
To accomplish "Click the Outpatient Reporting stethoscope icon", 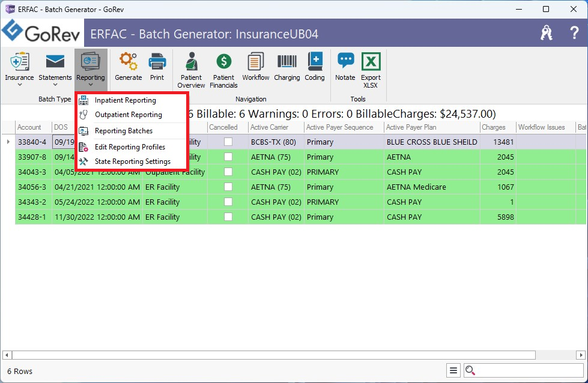I will click(83, 115).
